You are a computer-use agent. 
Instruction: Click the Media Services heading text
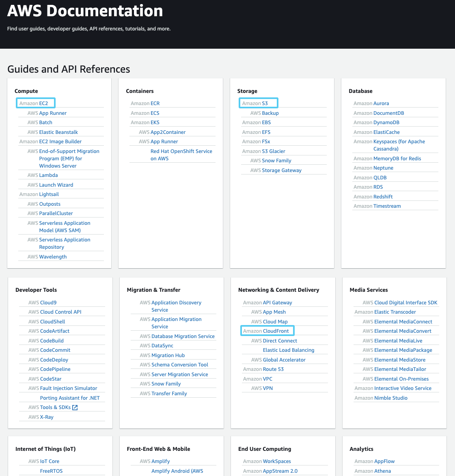[369, 290]
